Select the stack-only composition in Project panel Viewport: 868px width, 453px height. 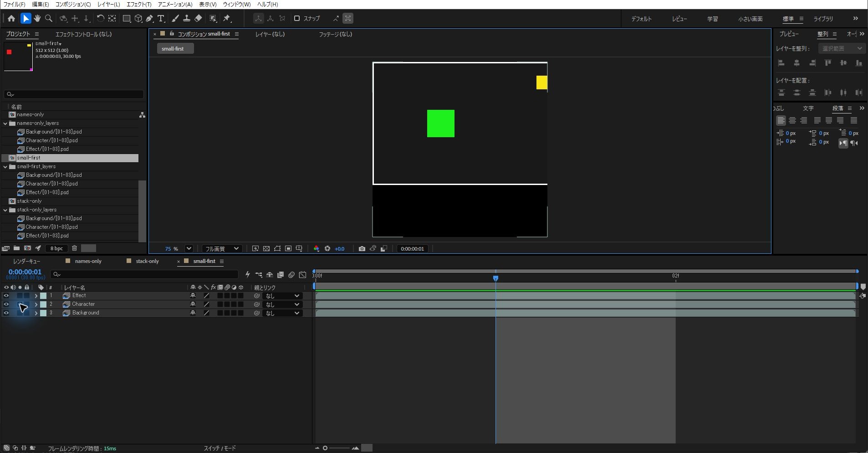click(x=29, y=201)
